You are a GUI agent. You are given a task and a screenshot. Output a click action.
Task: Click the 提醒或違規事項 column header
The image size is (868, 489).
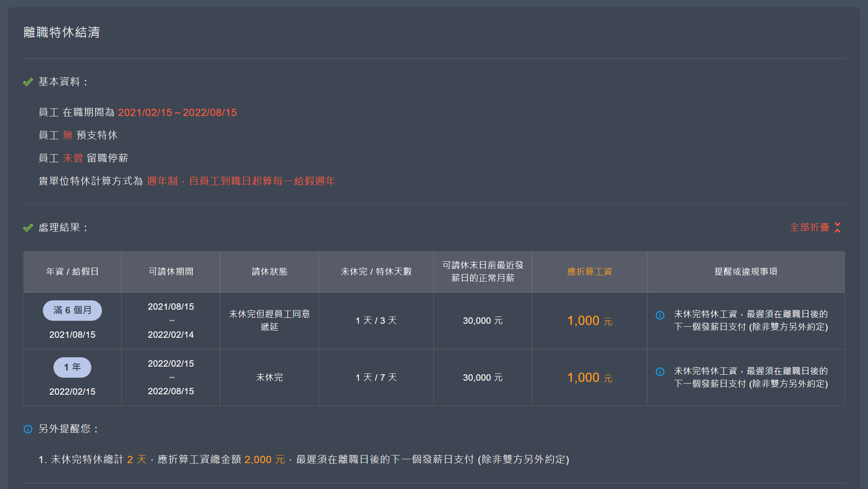click(x=746, y=271)
